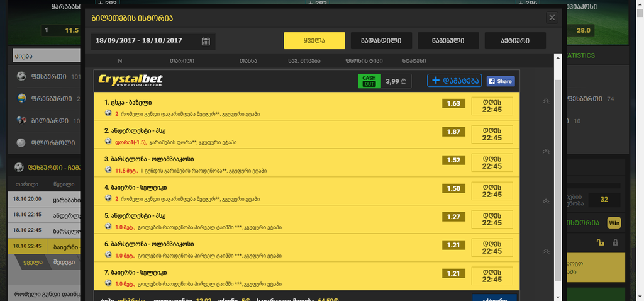Click the დამატება plus button

click(x=454, y=81)
